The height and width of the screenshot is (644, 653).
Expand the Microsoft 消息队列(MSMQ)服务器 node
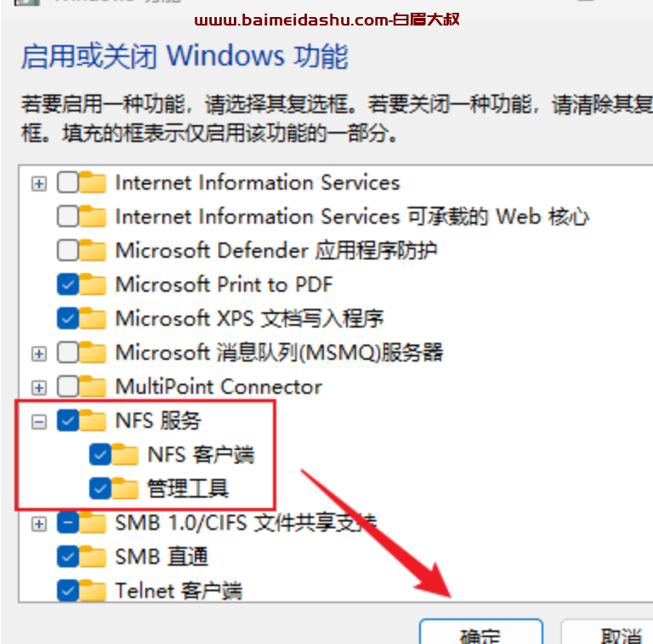[39, 354]
